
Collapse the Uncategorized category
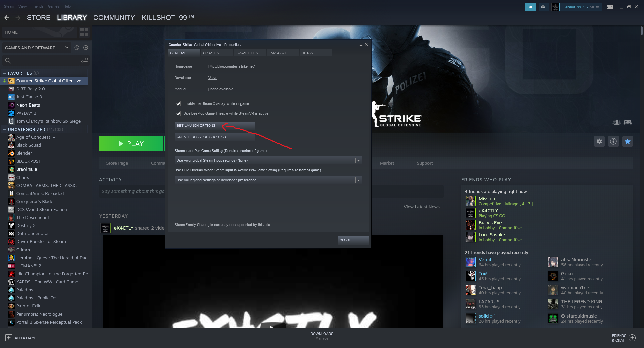tap(5, 129)
